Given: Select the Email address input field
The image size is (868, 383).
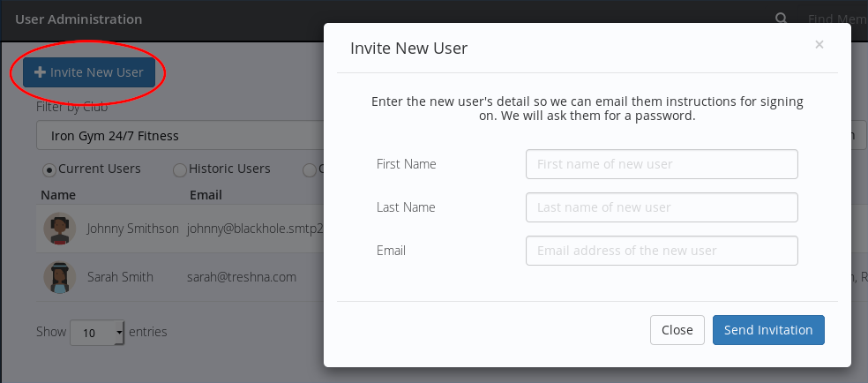Looking at the screenshot, I should click(x=662, y=251).
